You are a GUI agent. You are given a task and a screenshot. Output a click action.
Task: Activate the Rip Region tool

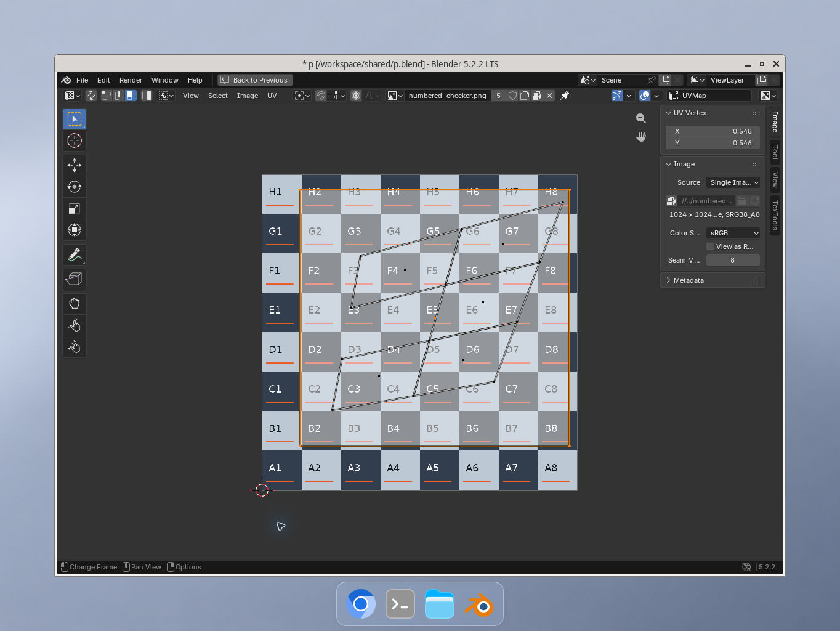click(x=75, y=279)
